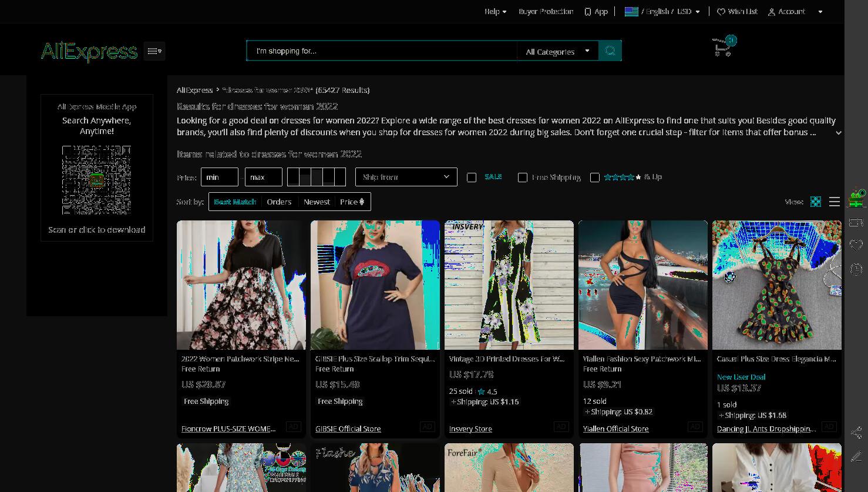Click the AliExpress breadcrumb link
Viewport: 868px width, 492px height.
pos(194,90)
